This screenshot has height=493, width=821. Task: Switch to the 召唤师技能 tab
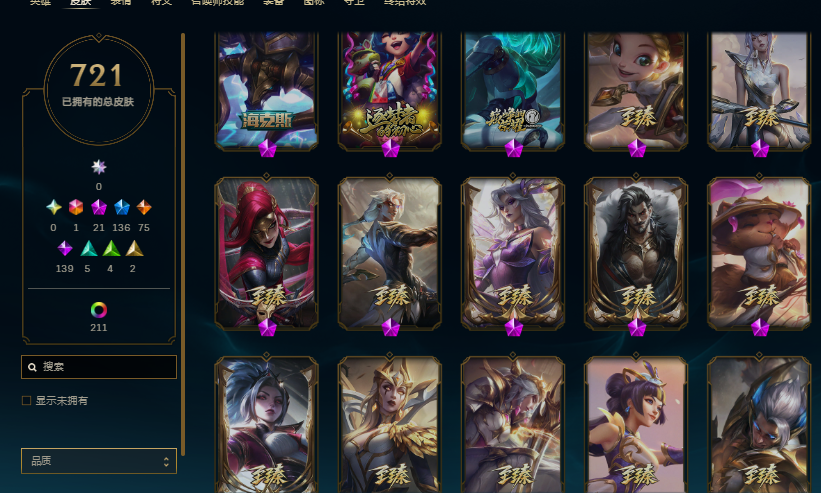[217, 2]
